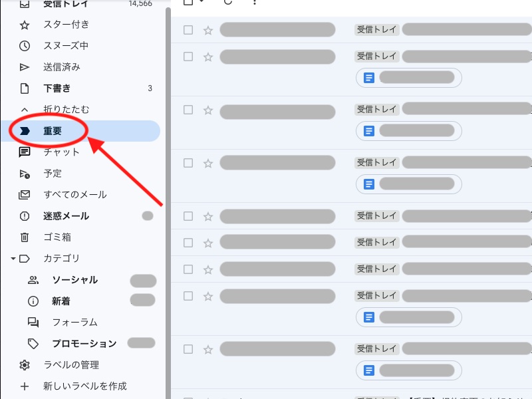Open the three-dot more options menu
Viewport: 532px width, 399px height.
(255, 3)
